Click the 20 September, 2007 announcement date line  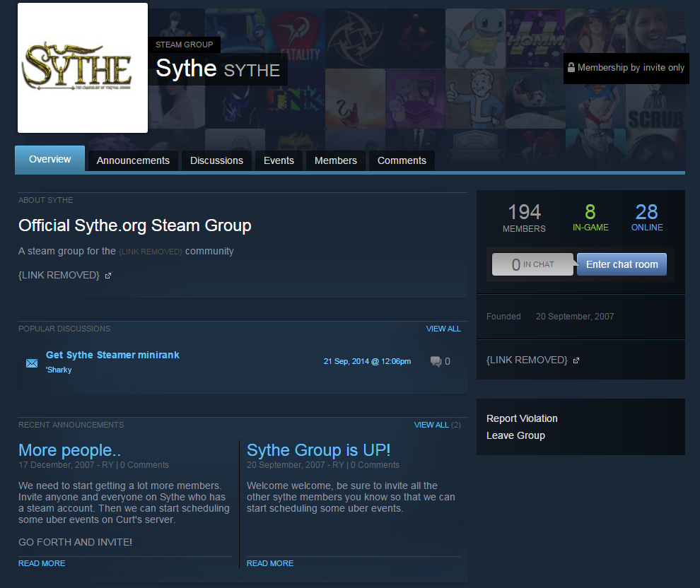point(322,465)
